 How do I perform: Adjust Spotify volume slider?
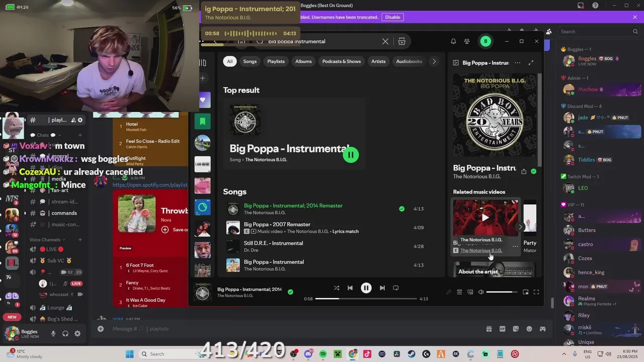[502, 292]
